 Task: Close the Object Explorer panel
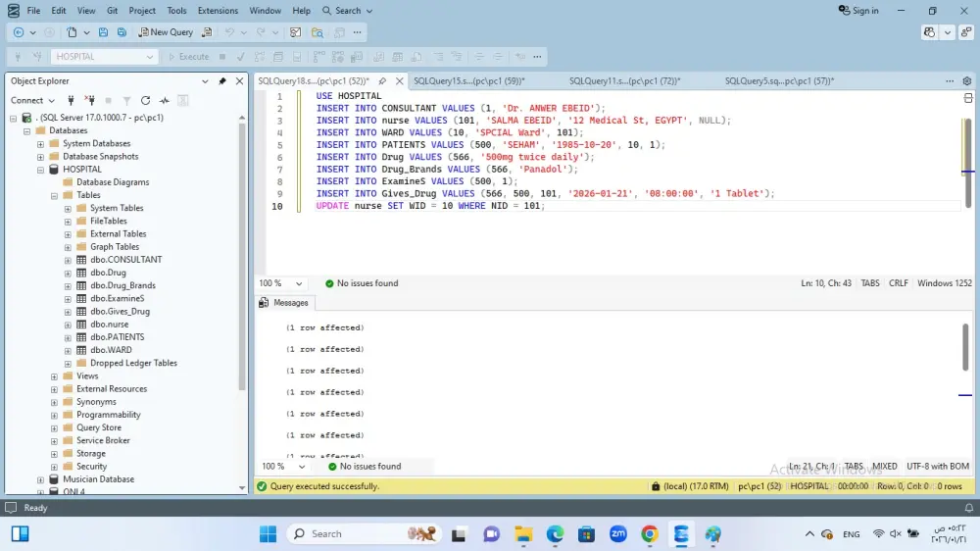(239, 80)
